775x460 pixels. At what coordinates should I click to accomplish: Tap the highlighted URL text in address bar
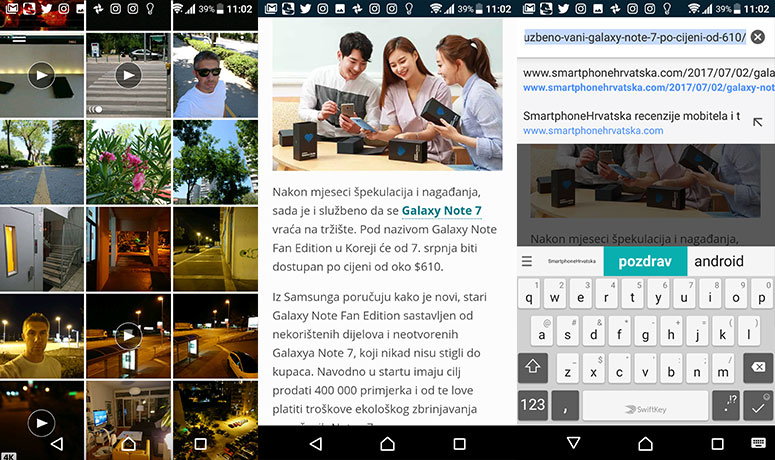pos(635,37)
